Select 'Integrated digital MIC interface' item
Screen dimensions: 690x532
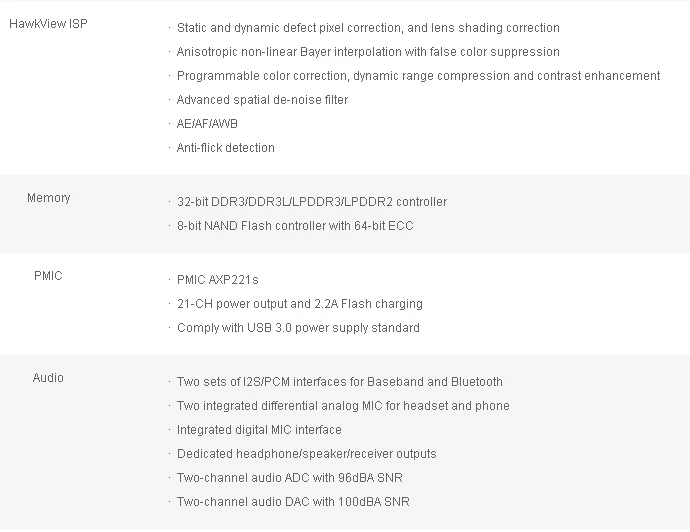point(259,430)
